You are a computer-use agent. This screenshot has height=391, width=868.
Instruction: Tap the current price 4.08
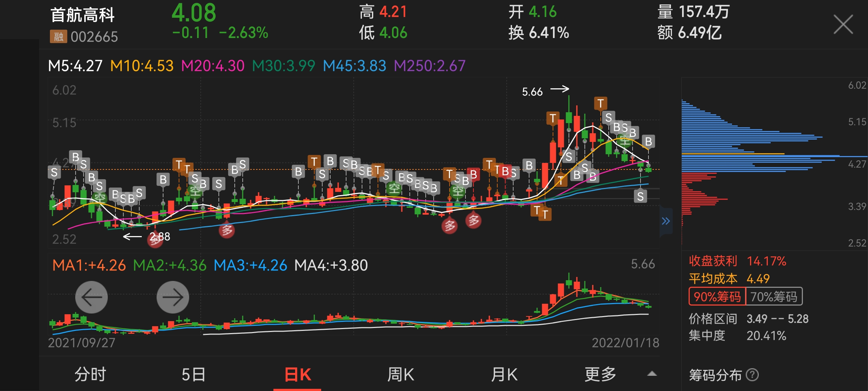point(194,13)
